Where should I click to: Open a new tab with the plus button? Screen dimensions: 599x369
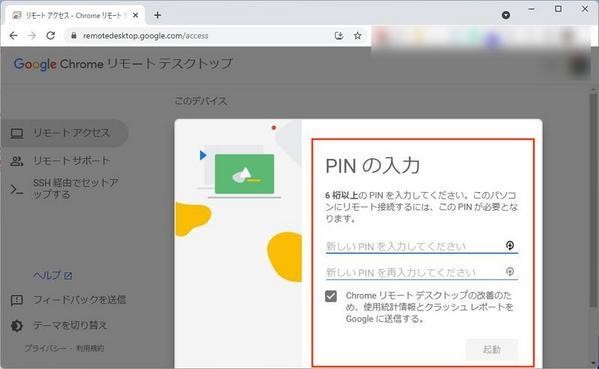tap(157, 15)
